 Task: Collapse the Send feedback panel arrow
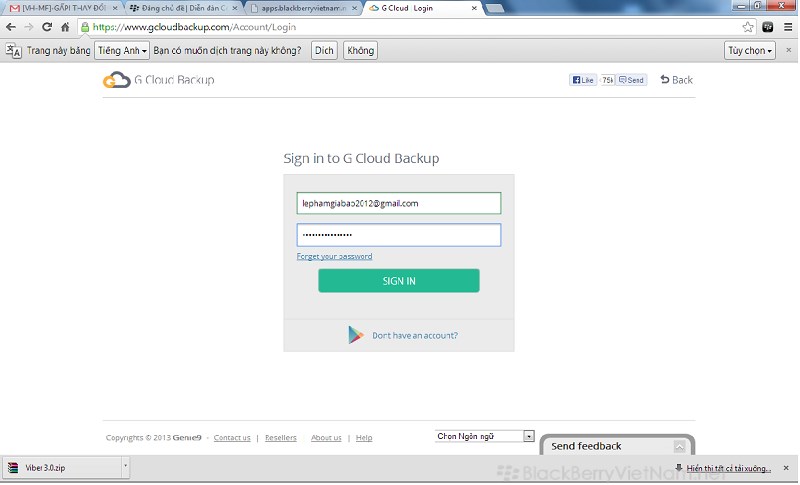[679, 446]
